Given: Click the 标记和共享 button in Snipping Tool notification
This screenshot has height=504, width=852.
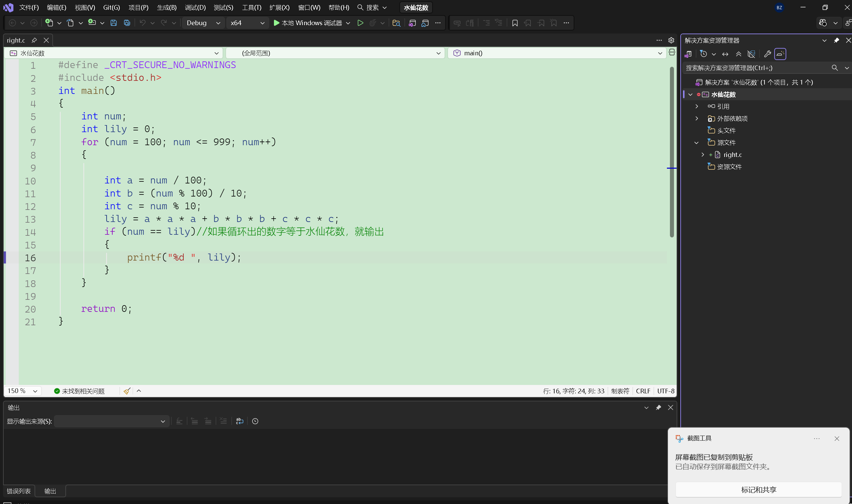Looking at the screenshot, I should (x=758, y=489).
